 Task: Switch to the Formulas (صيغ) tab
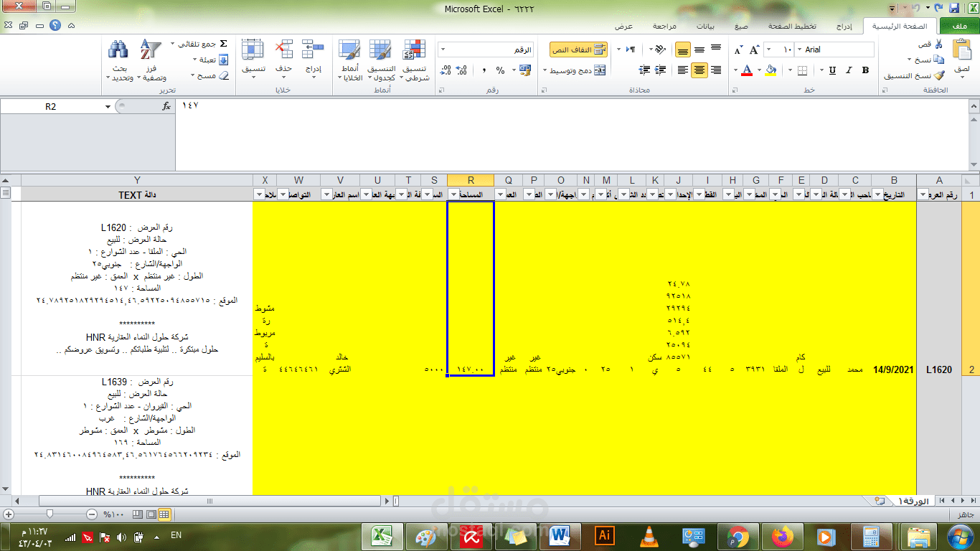coord(740,26)
